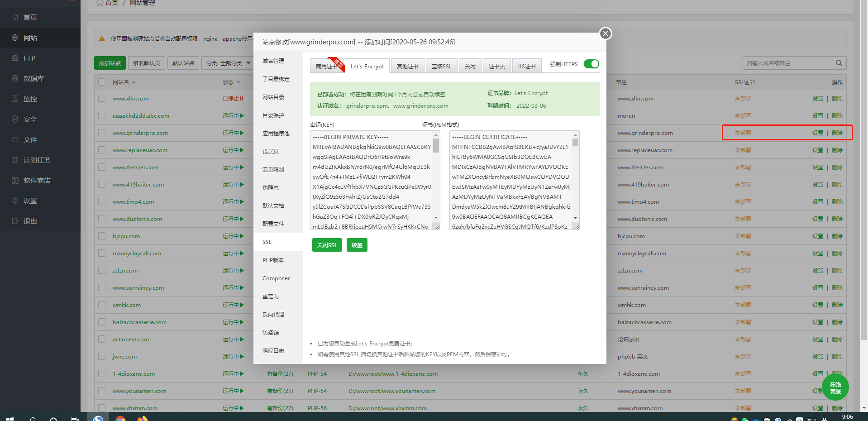Open the 在线客服 online support bubble
The height and width of the screenshot is (421, 868).
tap(835, 388)
